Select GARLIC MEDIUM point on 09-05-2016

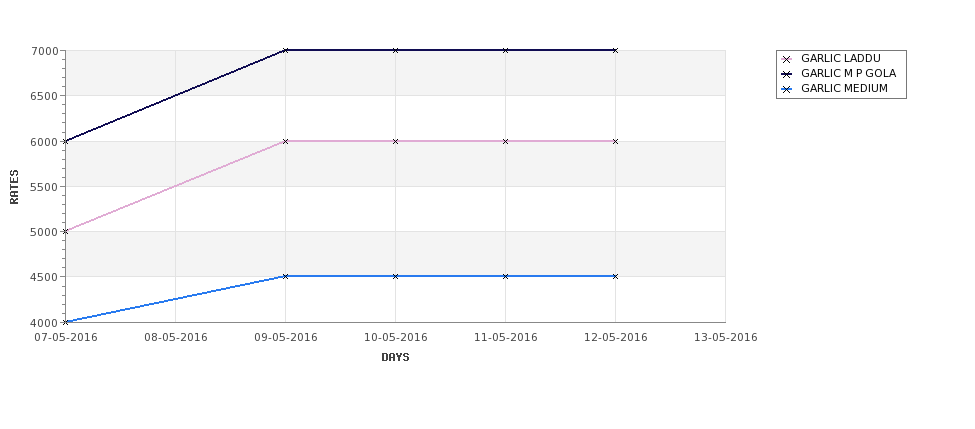[285, 276]
